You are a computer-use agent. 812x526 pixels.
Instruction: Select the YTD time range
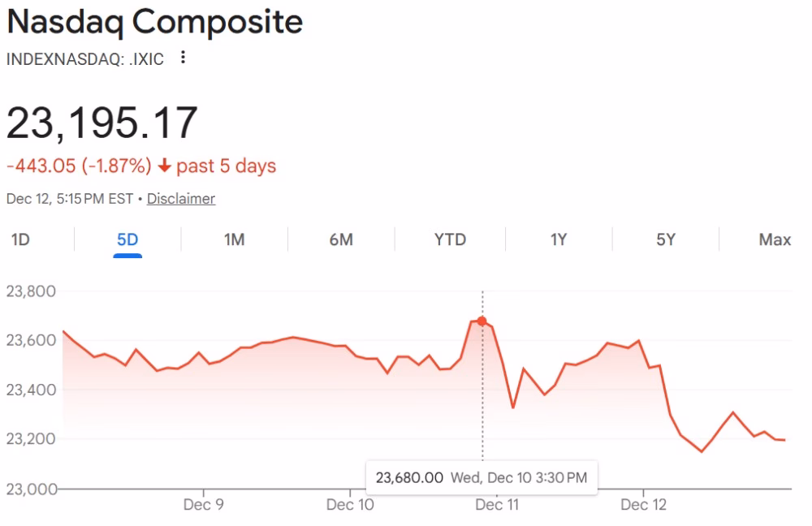click(x=450, y=239)
